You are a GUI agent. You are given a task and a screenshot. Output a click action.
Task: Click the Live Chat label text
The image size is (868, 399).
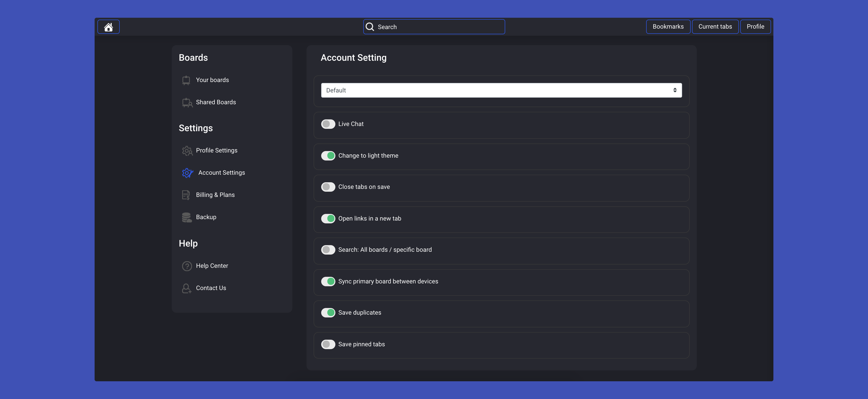(351, 124)
